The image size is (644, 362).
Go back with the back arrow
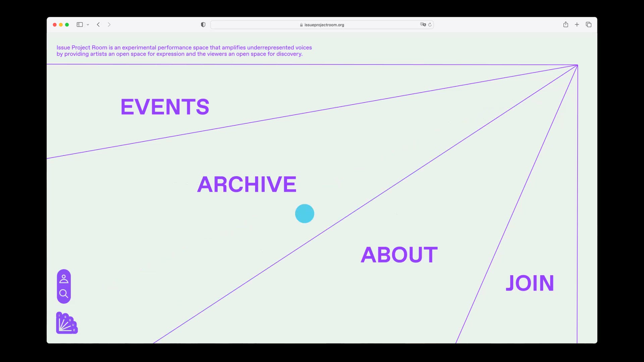pyautogui.click(x=98, y=24)
